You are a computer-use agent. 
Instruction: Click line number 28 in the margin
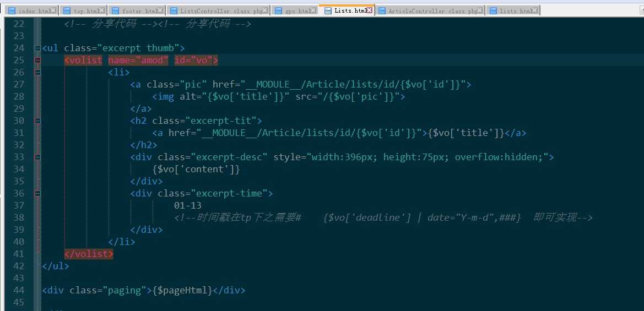(19, 97)
